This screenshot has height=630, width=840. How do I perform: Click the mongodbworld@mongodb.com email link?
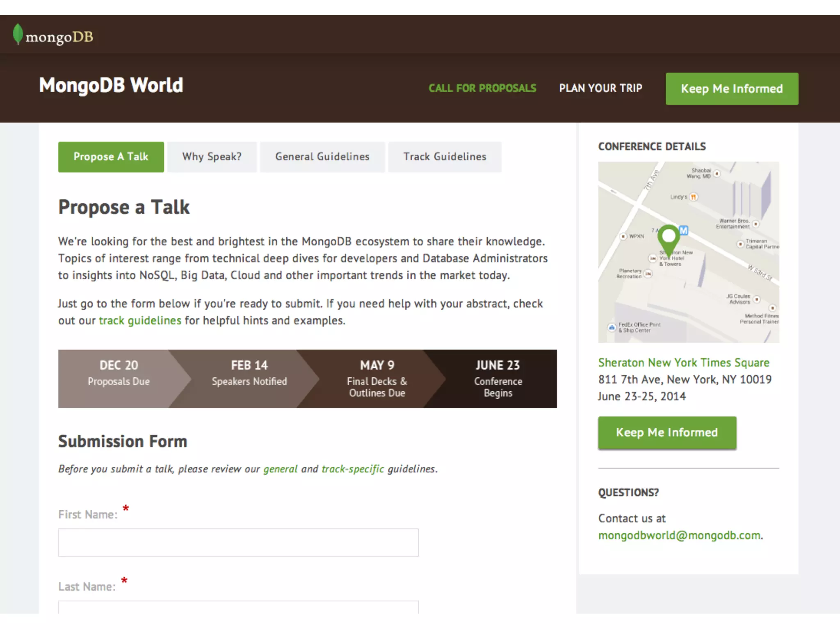tap(679, 535)
